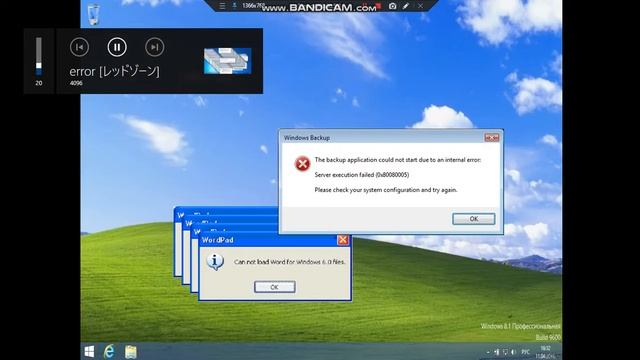This screenshot has height=360, width=640.
Task: Open File Explorer from the taskbar
Action: point(131,352)
